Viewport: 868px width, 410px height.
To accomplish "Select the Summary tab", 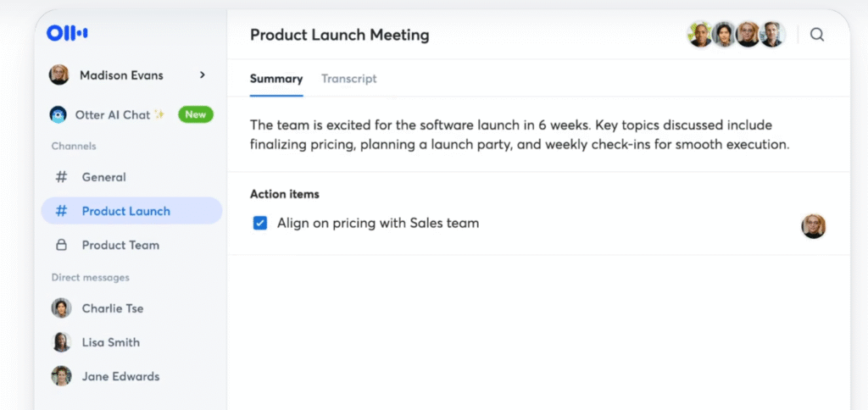I will point(276,79).
